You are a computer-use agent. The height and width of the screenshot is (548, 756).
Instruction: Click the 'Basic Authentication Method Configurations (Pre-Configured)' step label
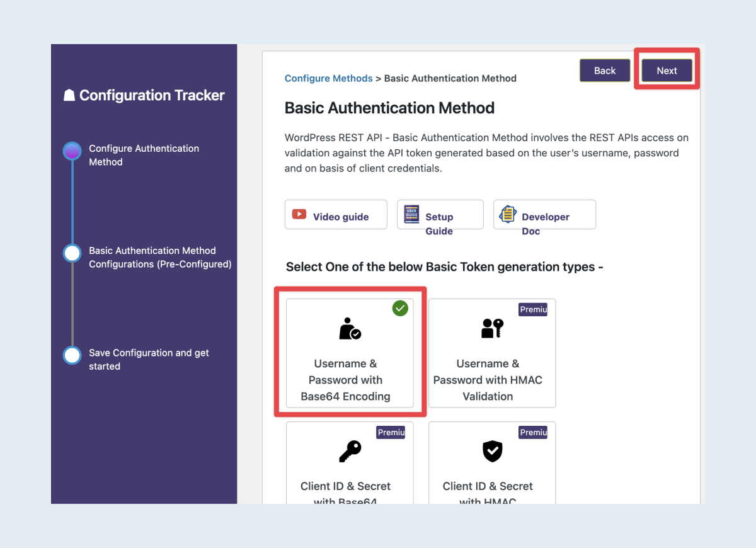(160, 257)
